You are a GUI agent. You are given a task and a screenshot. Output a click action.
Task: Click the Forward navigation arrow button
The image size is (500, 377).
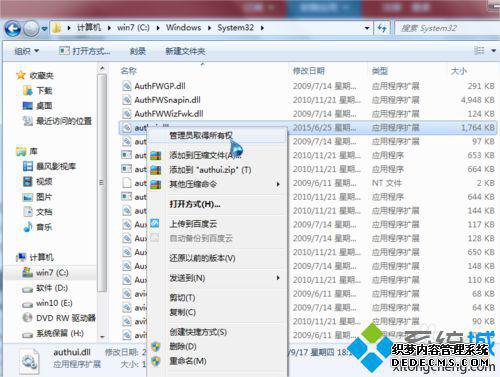tap(32, 29)
